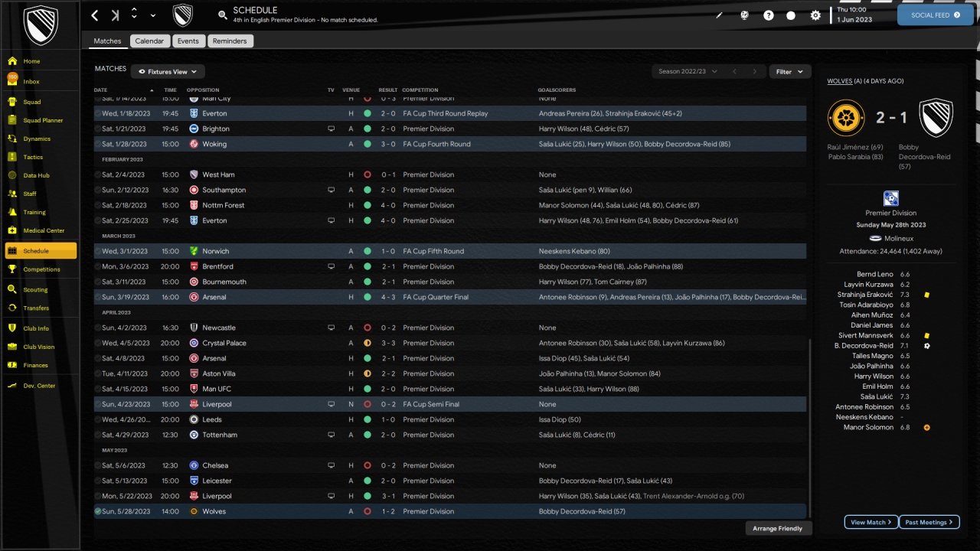Toggle the check circle on the Leeds row
Image resolution: width=980 pixels, height=551 pixels.
tap(98, 419)
